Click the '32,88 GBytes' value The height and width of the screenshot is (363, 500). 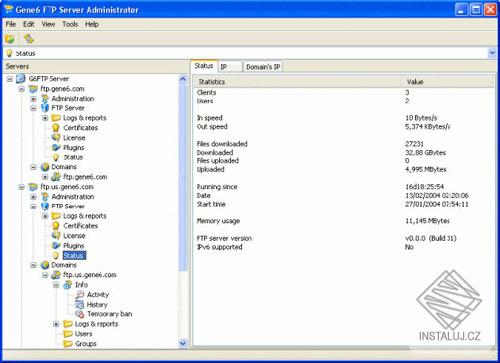426,153
